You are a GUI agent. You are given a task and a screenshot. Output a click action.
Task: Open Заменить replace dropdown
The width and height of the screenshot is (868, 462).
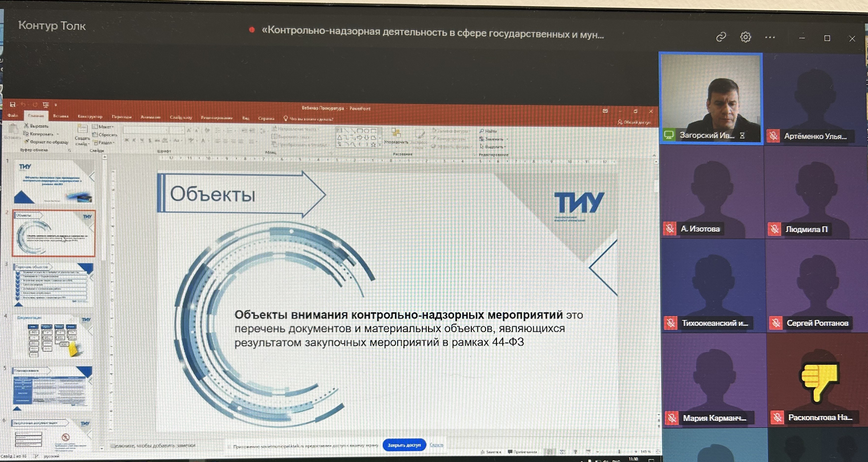(494, 139)
